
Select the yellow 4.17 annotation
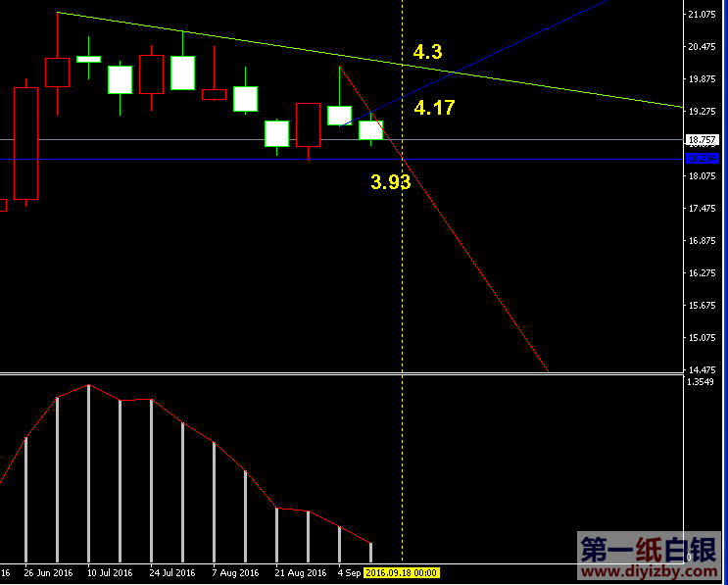(434, 108)
